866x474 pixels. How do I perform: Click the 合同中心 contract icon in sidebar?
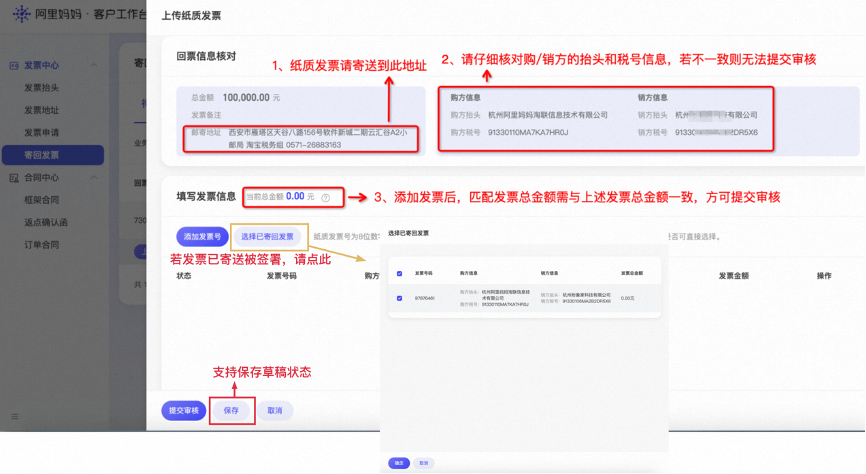(14, 177)
